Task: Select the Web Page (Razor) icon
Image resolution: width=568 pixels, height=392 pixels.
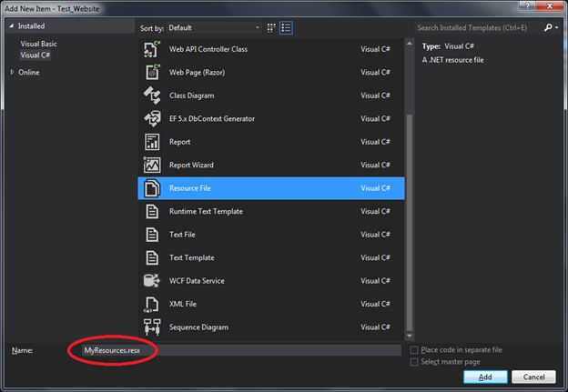Action: point(153,72)
